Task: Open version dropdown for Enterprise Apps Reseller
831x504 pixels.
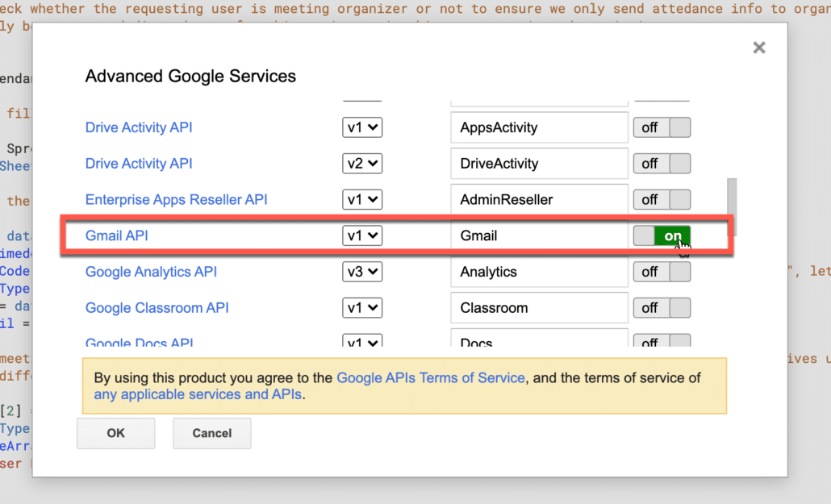Action: pos(362,200)
